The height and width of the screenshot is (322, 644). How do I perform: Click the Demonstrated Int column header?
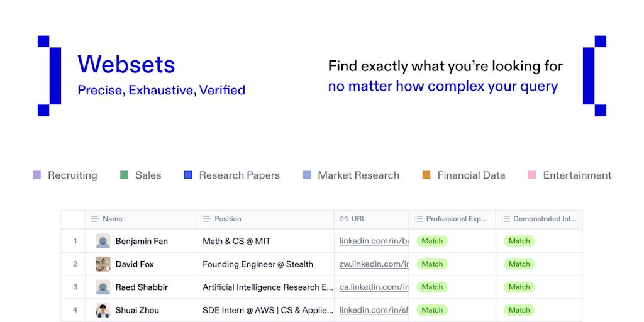(544, 219)
